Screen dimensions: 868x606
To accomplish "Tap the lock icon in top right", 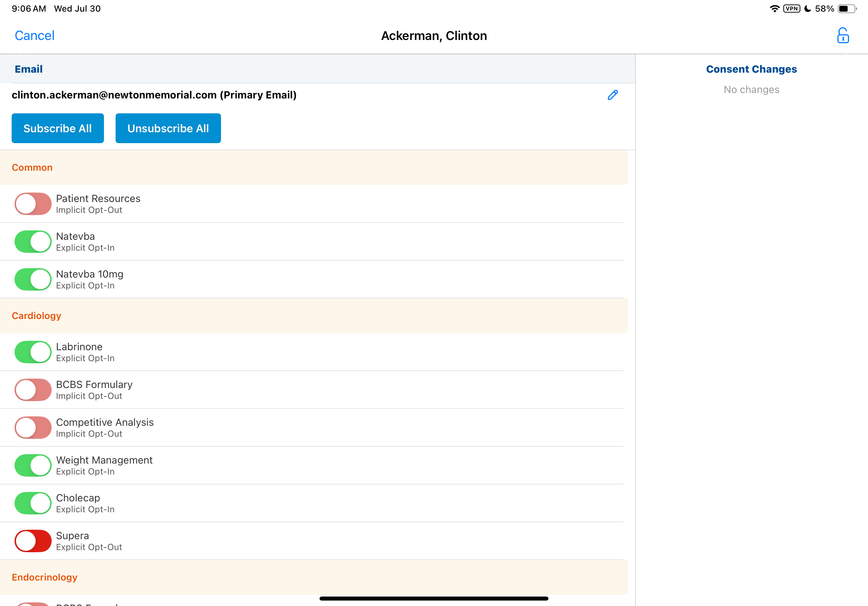I will tap(843, 36).
